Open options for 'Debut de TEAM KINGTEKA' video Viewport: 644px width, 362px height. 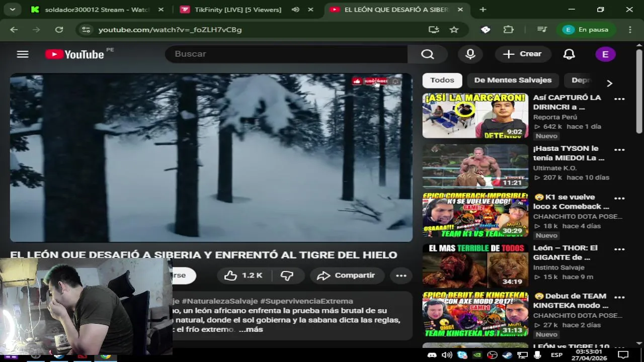(x=619, y=298)
